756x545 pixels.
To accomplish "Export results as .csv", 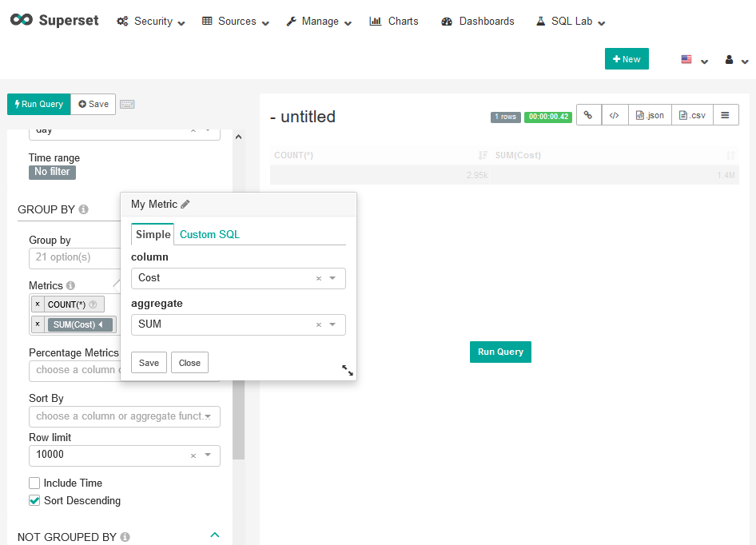I will [692, 115].
